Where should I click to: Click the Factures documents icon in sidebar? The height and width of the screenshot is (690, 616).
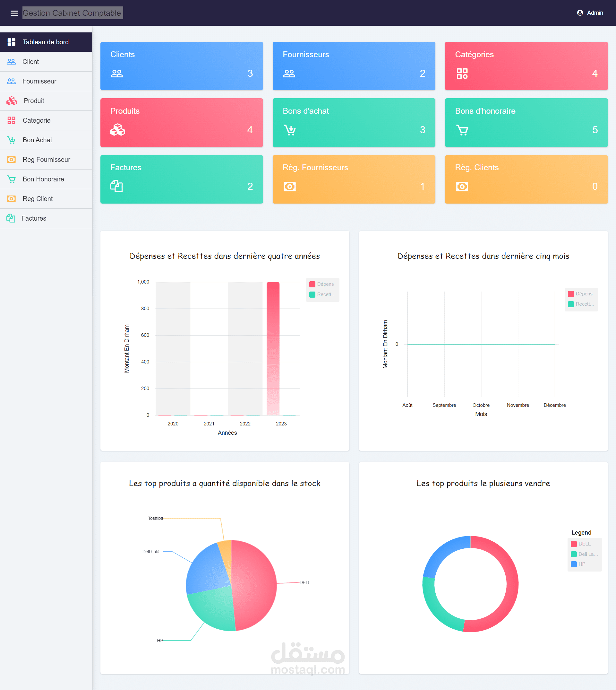click(x=11, y=218)
